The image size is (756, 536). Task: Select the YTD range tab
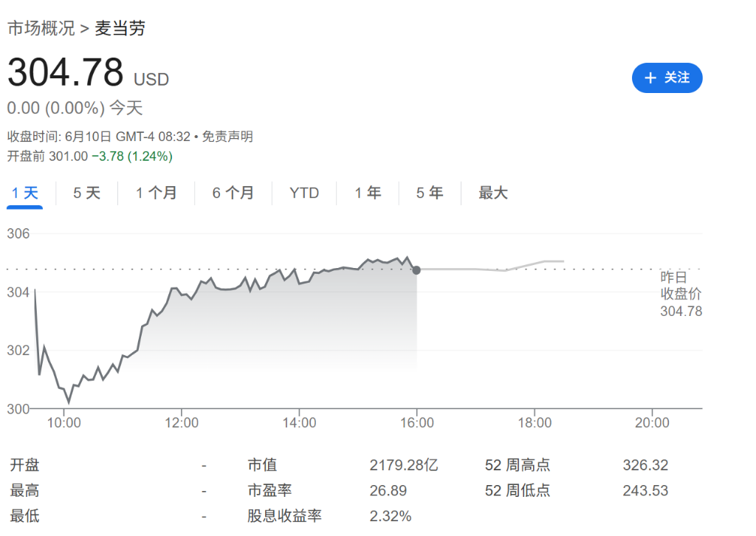click(x=304, y=193)
